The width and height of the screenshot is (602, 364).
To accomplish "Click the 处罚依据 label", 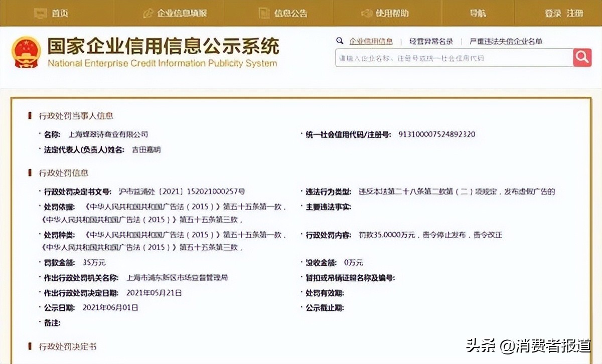I will pyautogui.click(x=59, y=207).
